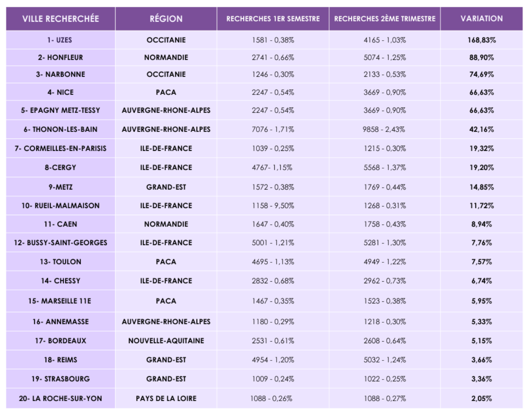The image size is (532, 414).
Task: Click the "9858 - 2,43%" cell
Action: pos(384,130)
